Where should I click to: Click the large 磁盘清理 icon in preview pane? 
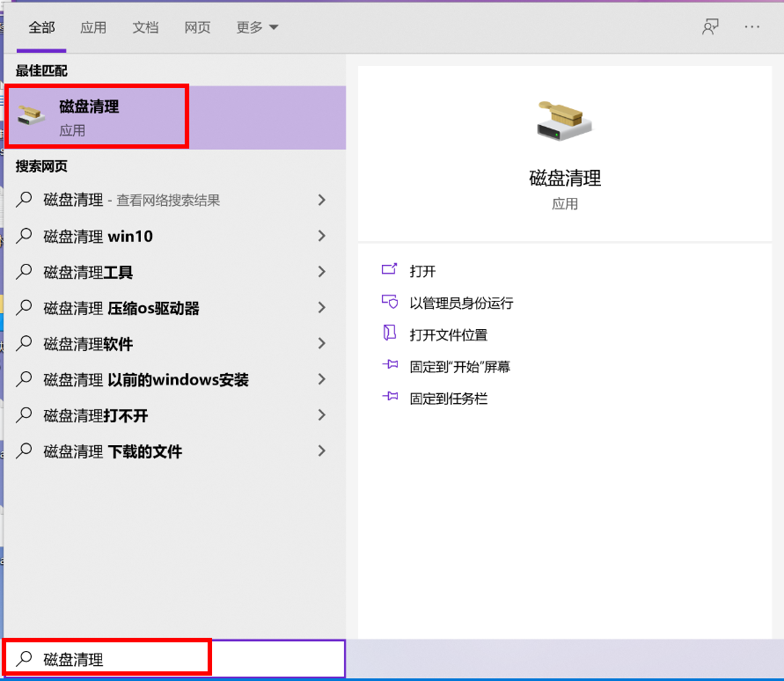tap(564, 121)
